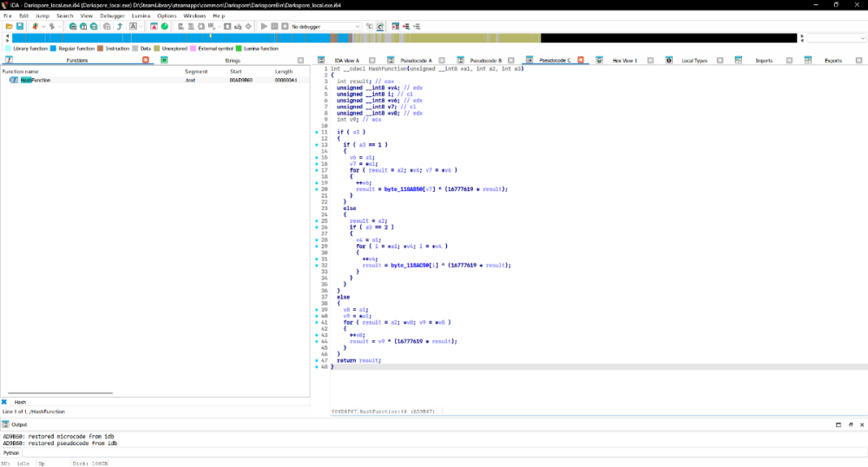Click the green circle toolbar icon
This screenshot has width=868, height=467.
coord(165,27)
